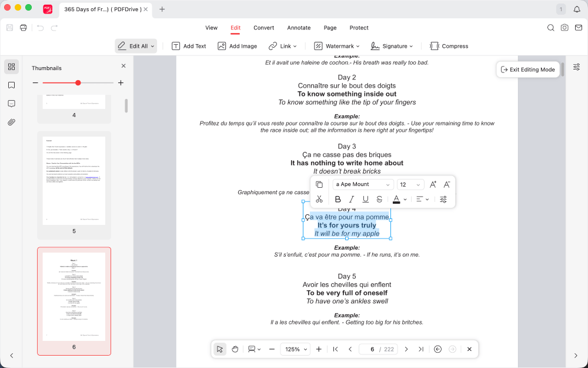Open the font size dropdown showing 12
Screen dimensions: 588x368
tap(410, 184)
